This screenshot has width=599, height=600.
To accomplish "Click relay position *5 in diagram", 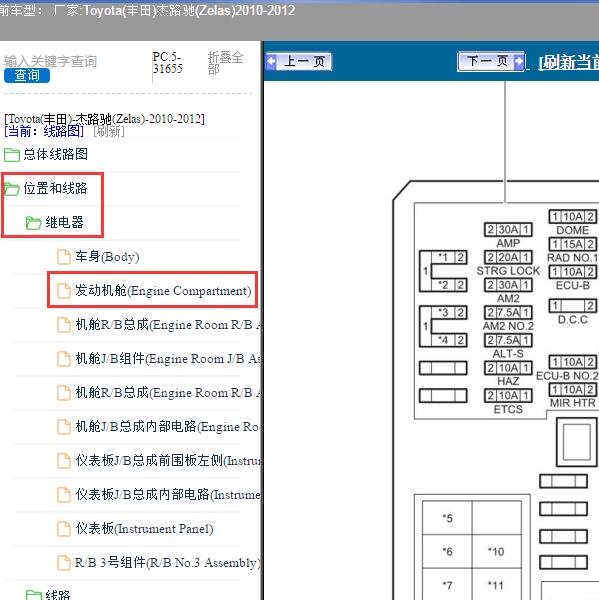I will click(x=447, y=518).
